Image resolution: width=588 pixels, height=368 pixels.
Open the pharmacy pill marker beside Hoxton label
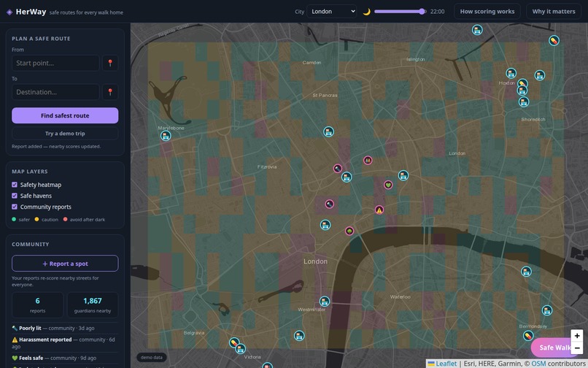pos(522,83)
